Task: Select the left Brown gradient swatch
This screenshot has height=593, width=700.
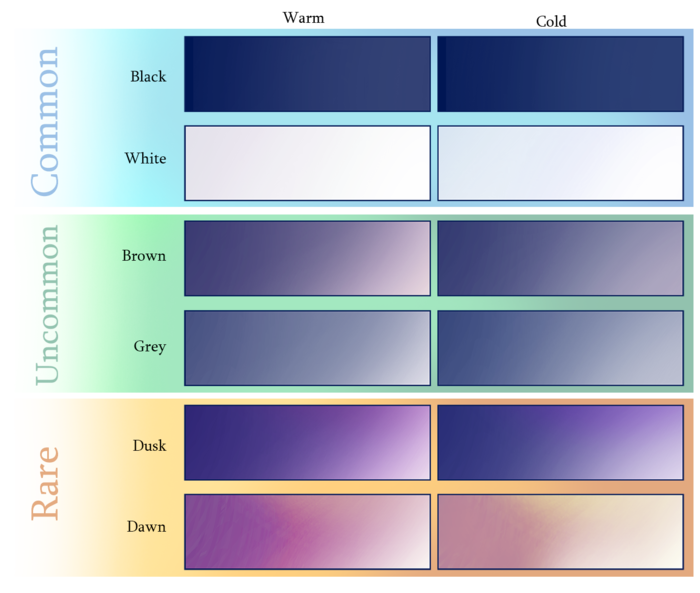Action: (x=307, y=258)
